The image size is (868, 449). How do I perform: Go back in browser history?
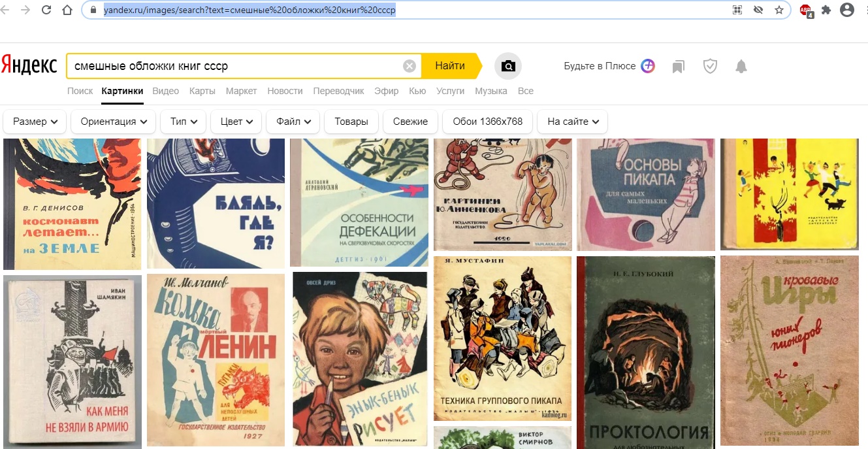(6, 10)
